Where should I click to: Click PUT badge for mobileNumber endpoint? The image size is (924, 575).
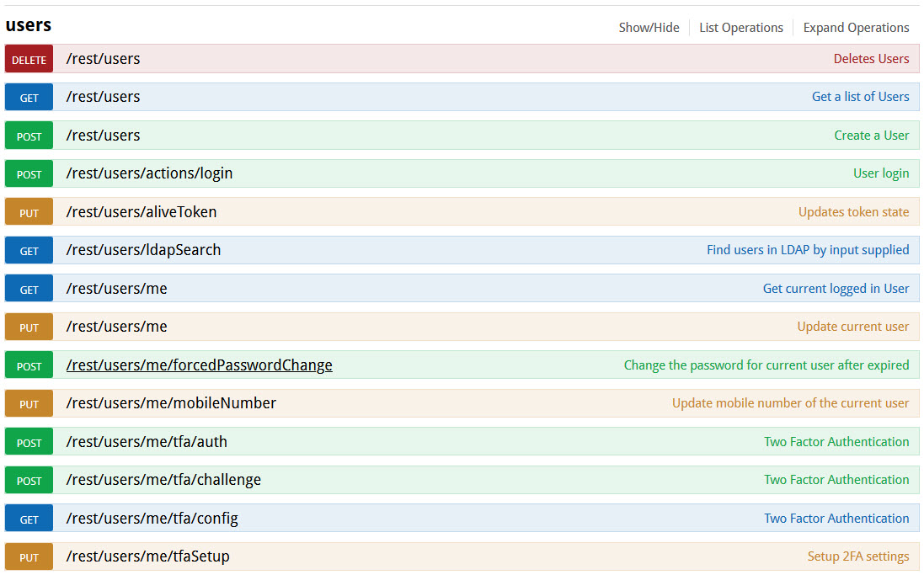coord(29,404)
